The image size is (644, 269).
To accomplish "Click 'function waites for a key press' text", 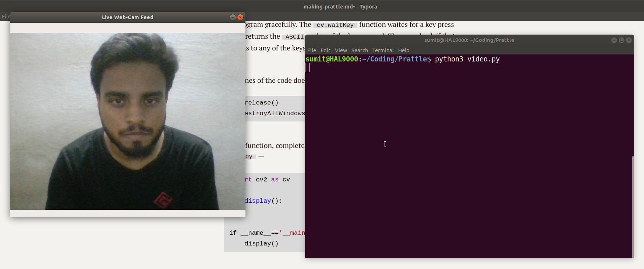I will [407, 25].
